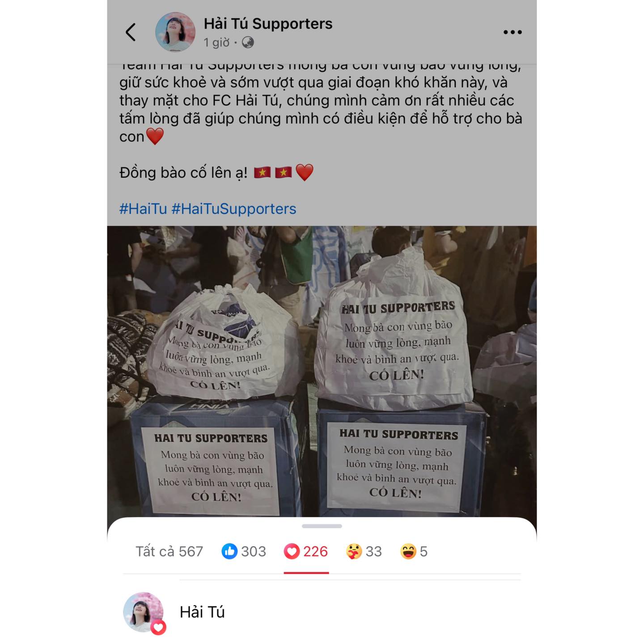This screenshot has width=644, height=644.
Task: Show all 567 reactions tab
Action: [169, 551]
